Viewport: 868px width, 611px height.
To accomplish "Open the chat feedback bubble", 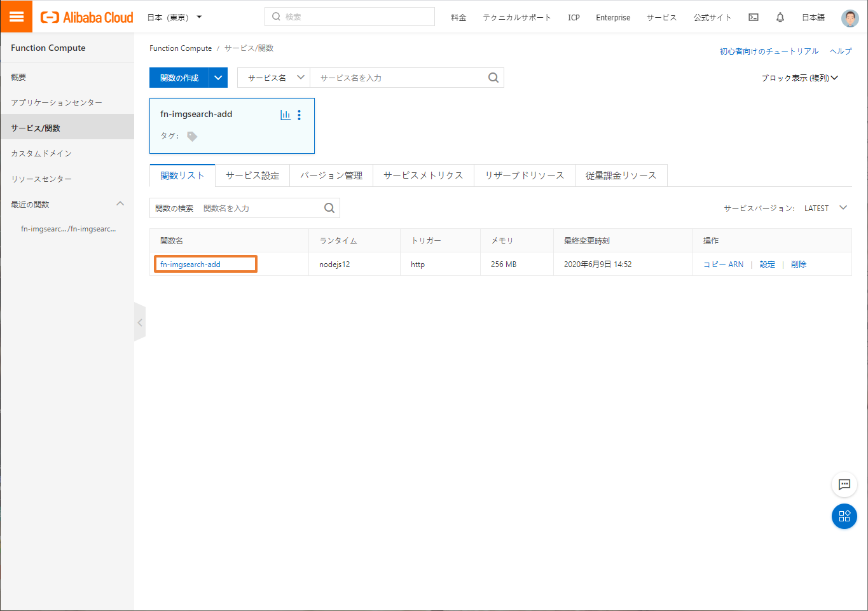I will [x=844, y=484].
